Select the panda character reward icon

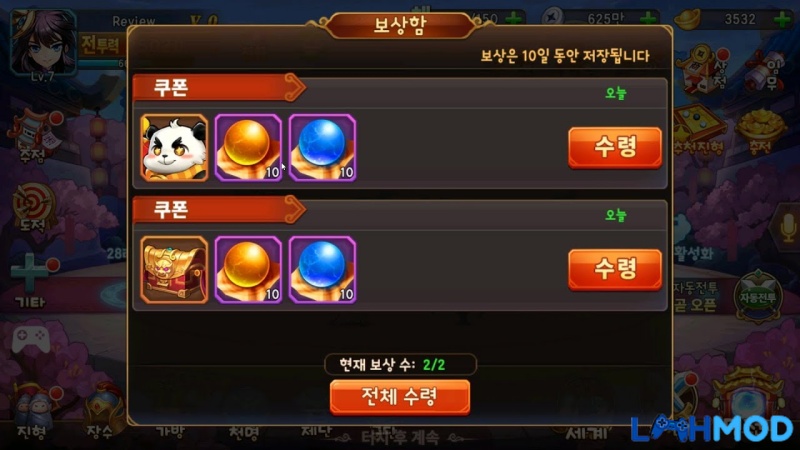pyautogui.click(x=174, y=148)
